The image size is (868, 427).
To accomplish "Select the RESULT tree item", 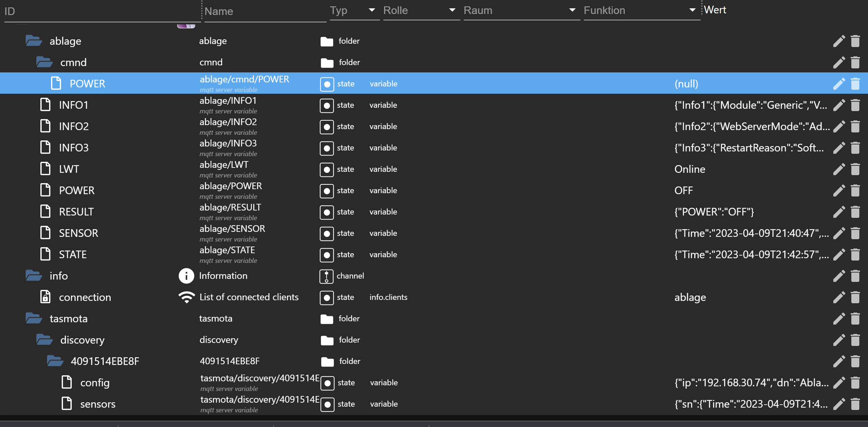I will point(76,212).
